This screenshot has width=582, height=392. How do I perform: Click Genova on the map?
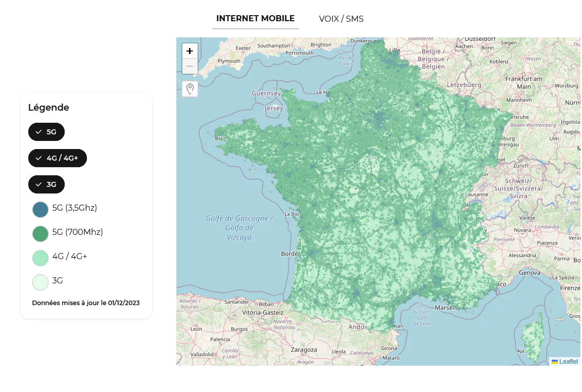pyautogui.click(x=529, y=273)
